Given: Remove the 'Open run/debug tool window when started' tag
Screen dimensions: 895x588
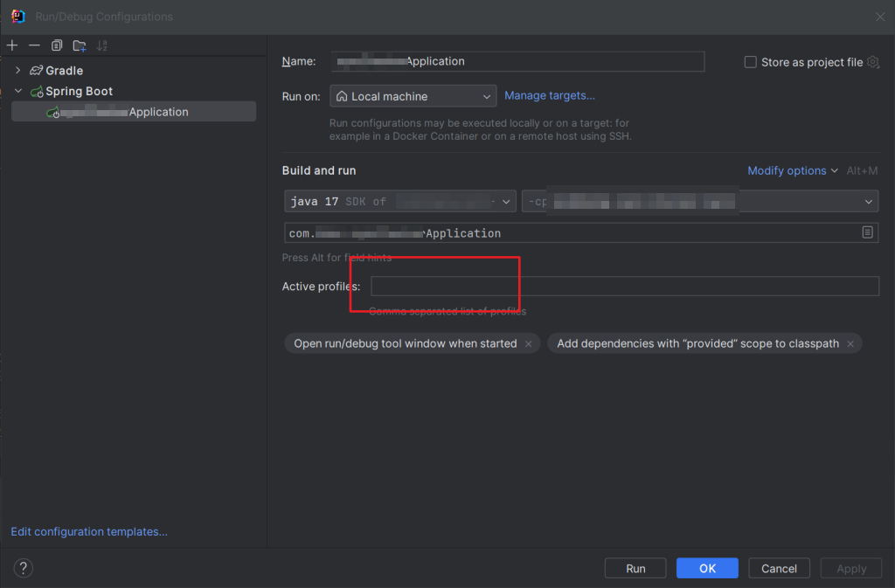Looking at the screenshot, I should 528,343.
